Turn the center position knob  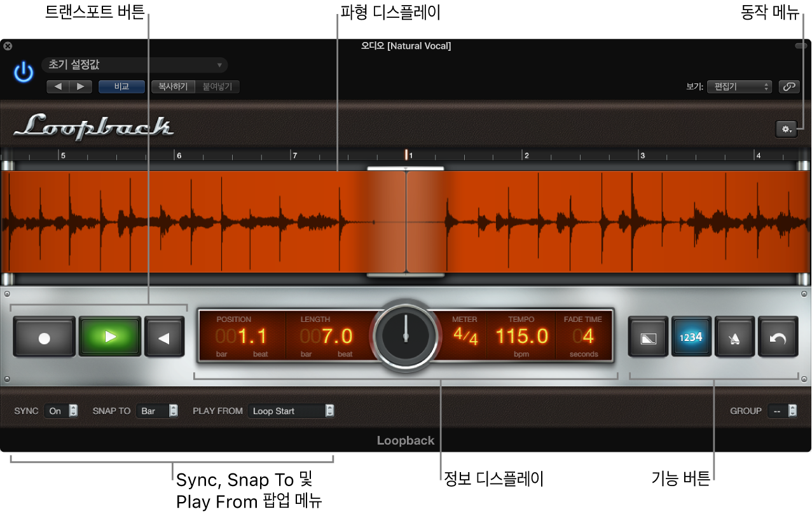[x=405, y=336]
